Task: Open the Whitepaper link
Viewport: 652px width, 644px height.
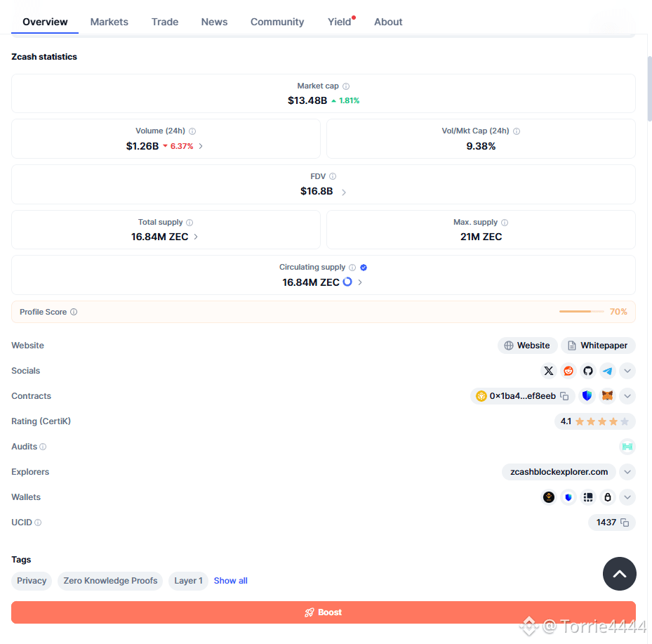Action: pos(598,346)
